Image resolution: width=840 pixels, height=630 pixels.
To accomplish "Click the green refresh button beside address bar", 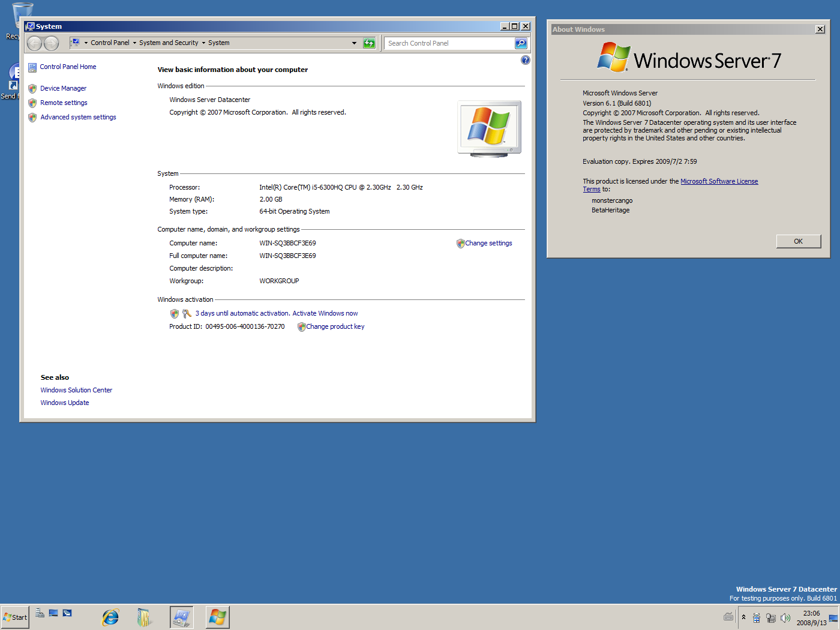I will (369, 43).
